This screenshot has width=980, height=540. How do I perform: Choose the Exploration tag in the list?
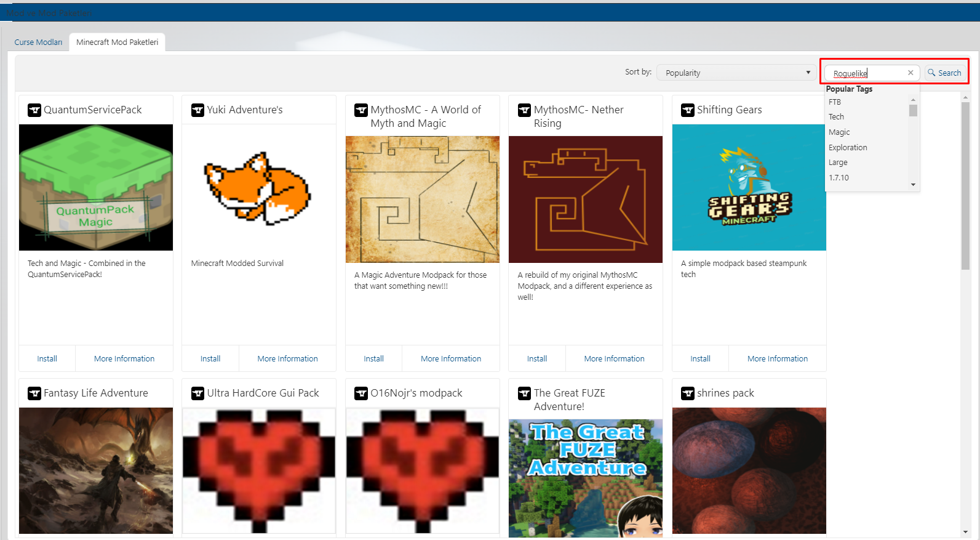(848, 148)
